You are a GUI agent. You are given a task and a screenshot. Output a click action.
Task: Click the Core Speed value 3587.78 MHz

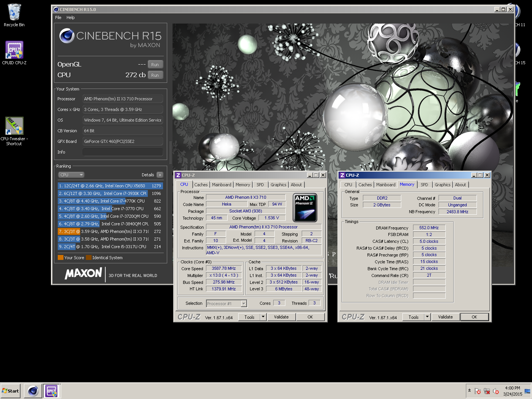tap(224, 268)
